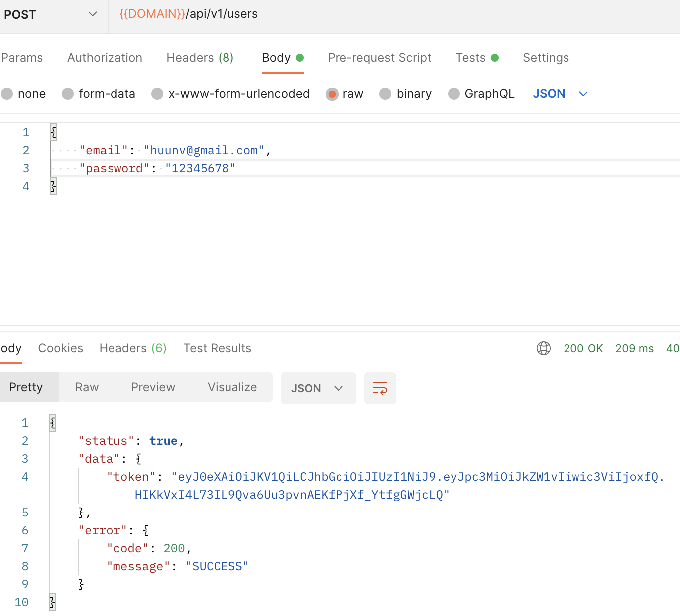Open the response Headers (6) tab
680x616 pixels.
[133, 348]
